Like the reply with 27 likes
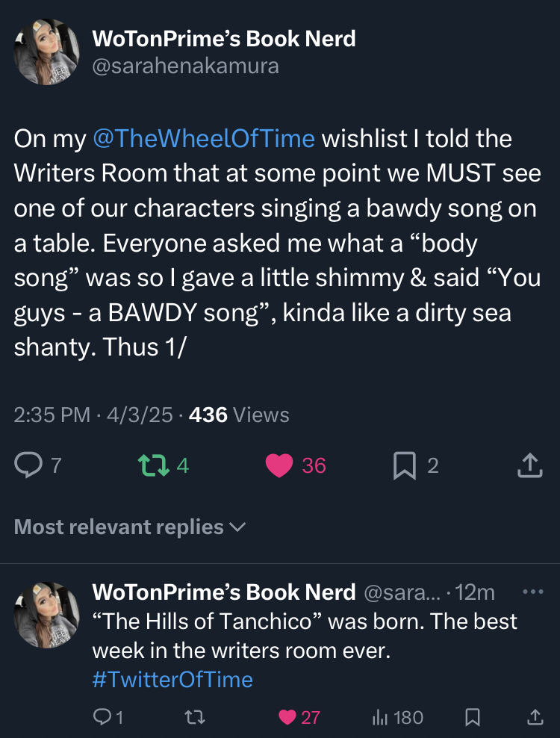The width and height of the screenshot is (560, 738). coord(287,718)
